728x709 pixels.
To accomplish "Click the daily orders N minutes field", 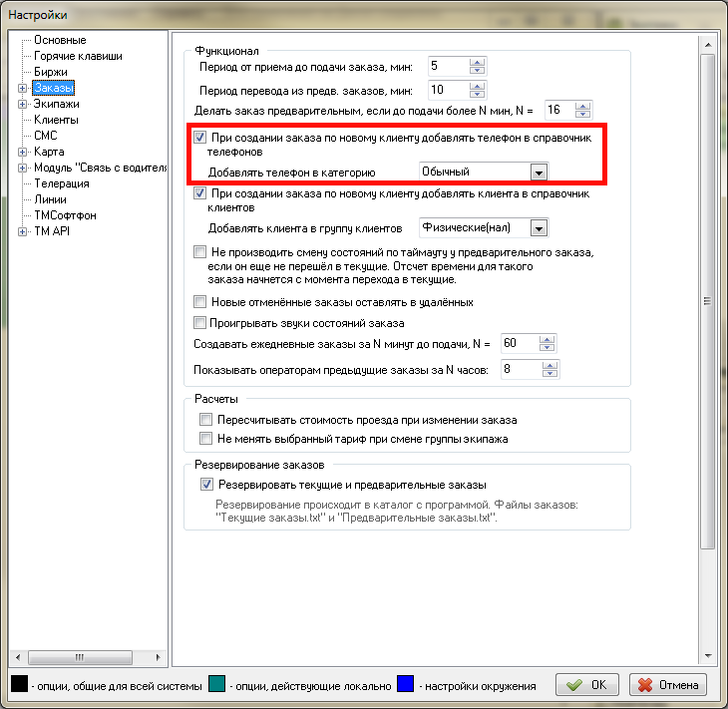I will point(519,344).
